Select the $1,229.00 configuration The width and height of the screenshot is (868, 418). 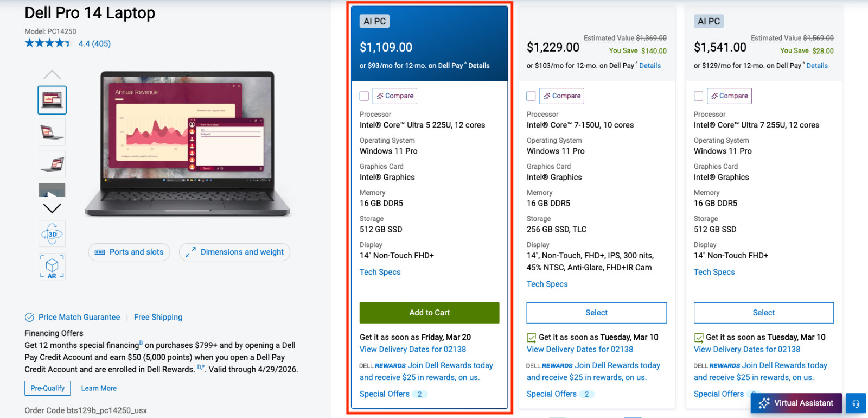tap(596, 313)
